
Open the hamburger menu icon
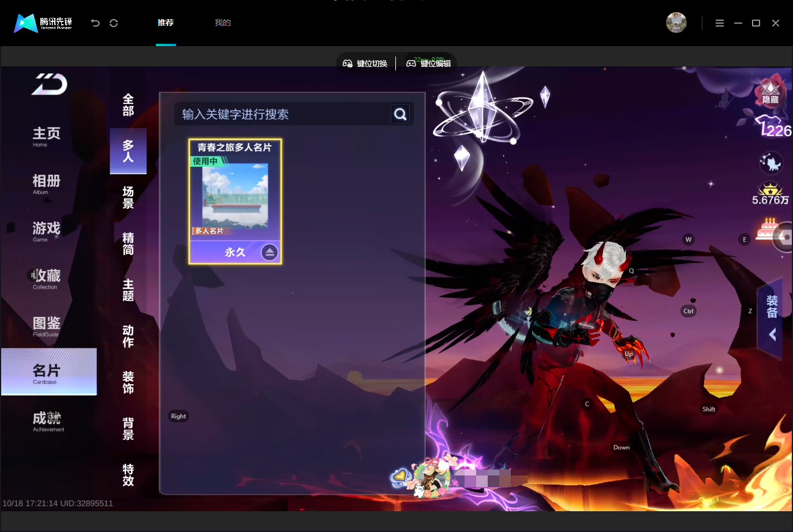click(720, 23)
